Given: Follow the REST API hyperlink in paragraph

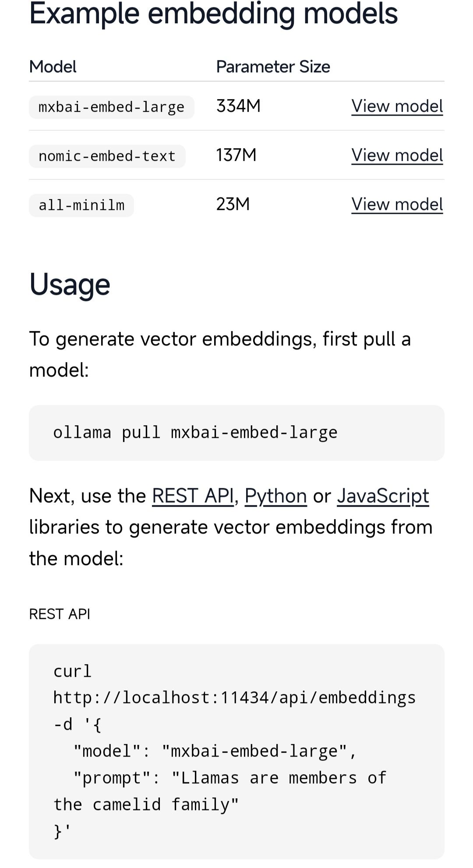Looking at the screenshot, I should tap(193, 496).
